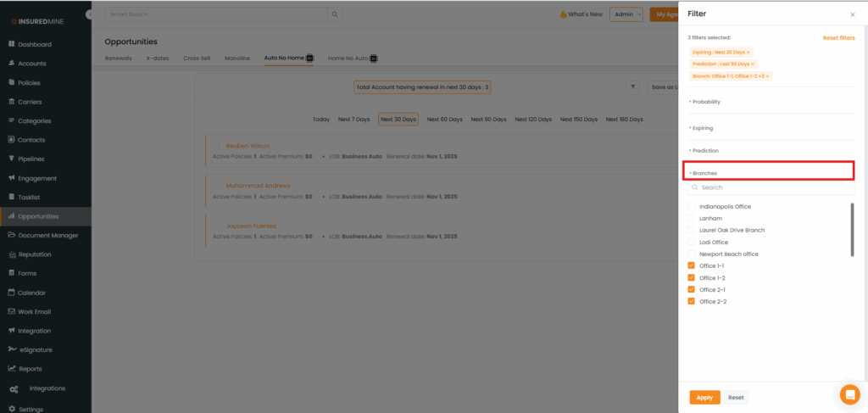Screen dimensions: 868x413
Task: Select Reuben Wilson's row checkbox
Action: tap(215, 146)
